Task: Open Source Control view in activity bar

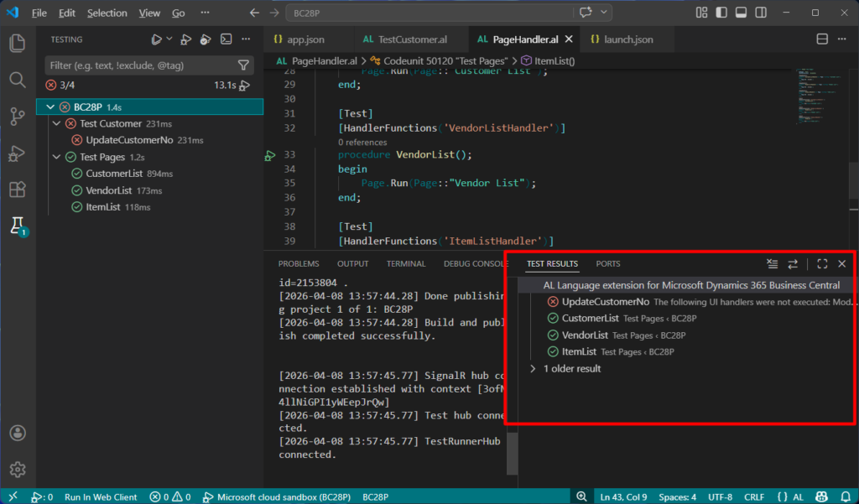Action: [17, 117]
